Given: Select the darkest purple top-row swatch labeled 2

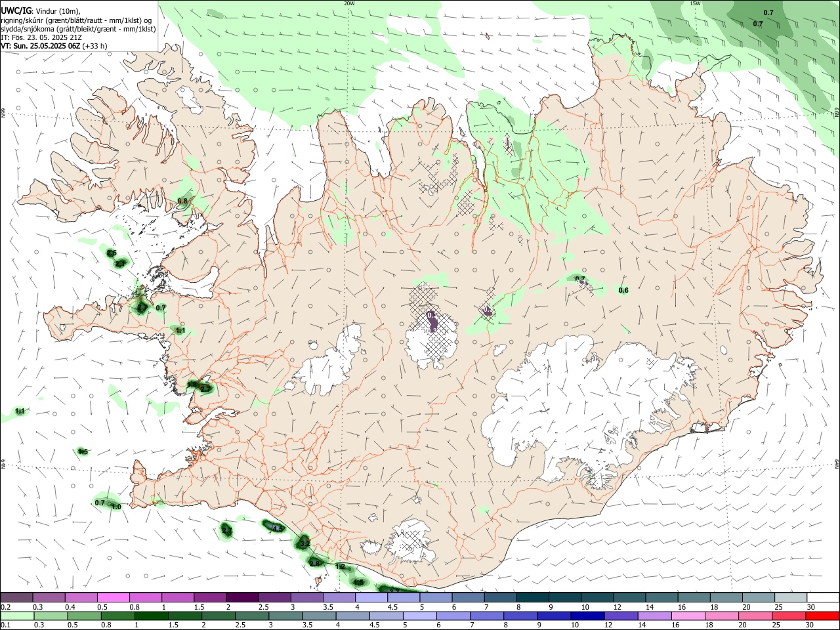Looking at the screenshot, I should (242, 597).
